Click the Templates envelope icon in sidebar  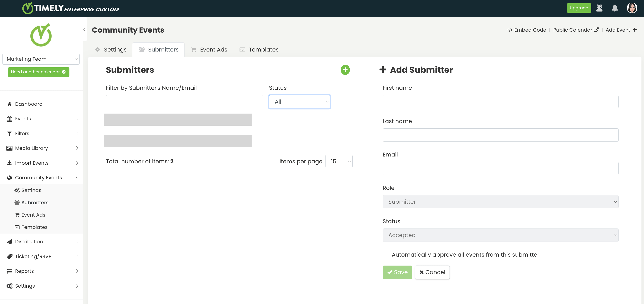point(17,227)
